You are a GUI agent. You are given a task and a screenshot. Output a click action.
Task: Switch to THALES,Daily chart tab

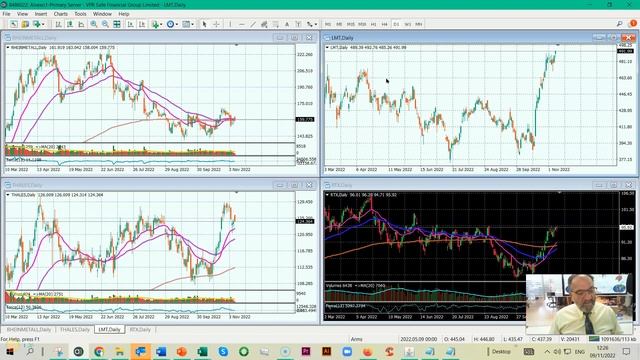[x=75, y=329]
